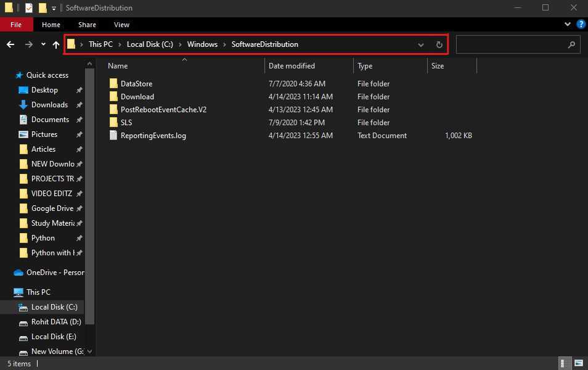Expand the ribbon using the chevron
Screen dimensions: 588x370
point(568,25)
